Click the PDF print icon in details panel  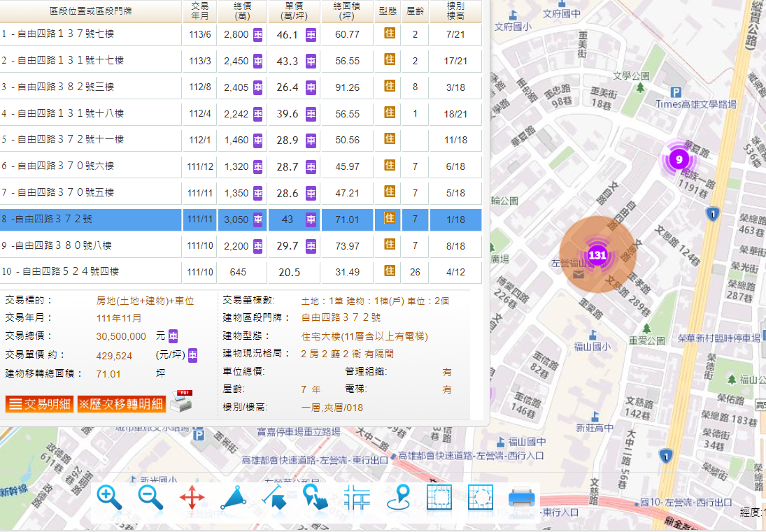180,401
